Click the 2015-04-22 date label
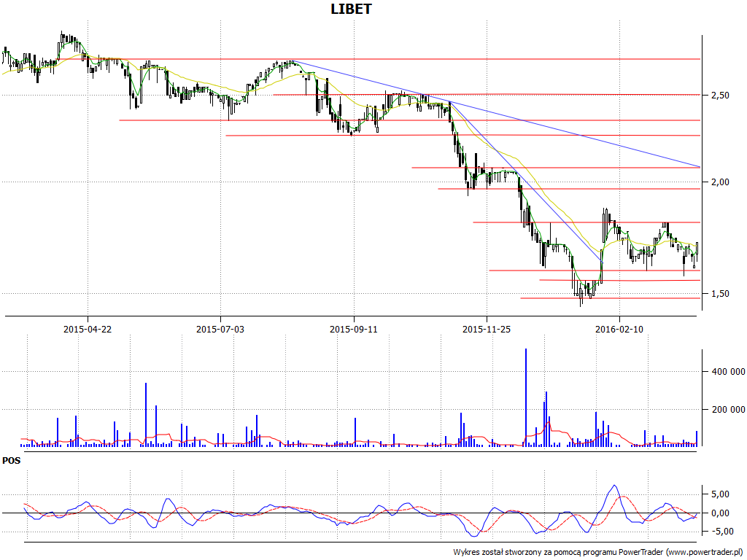 pyautogui.click(x=88, y=329)
